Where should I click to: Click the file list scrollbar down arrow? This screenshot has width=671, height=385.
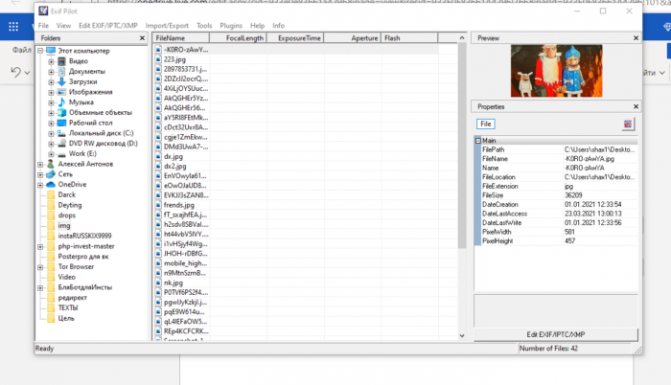click(462, 336)
